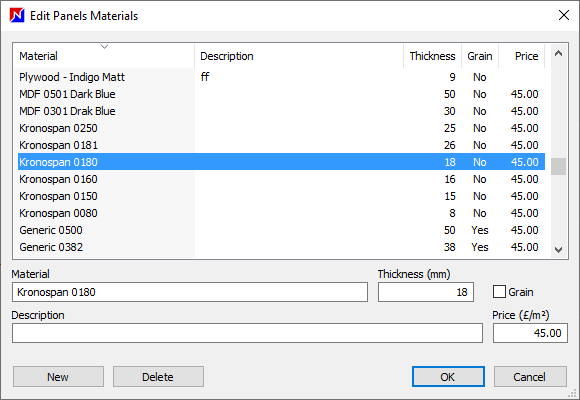
Task: Enable the Grain checkbox
Action: (x=499, y=292)
